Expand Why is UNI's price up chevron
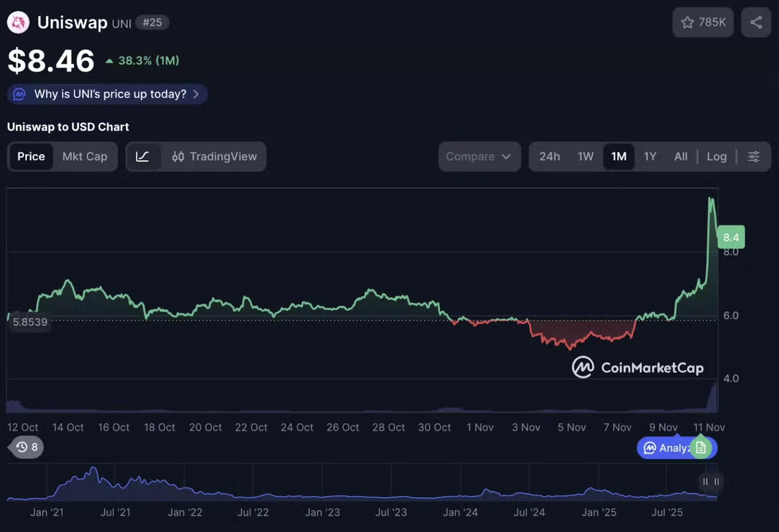 (196, 94)
